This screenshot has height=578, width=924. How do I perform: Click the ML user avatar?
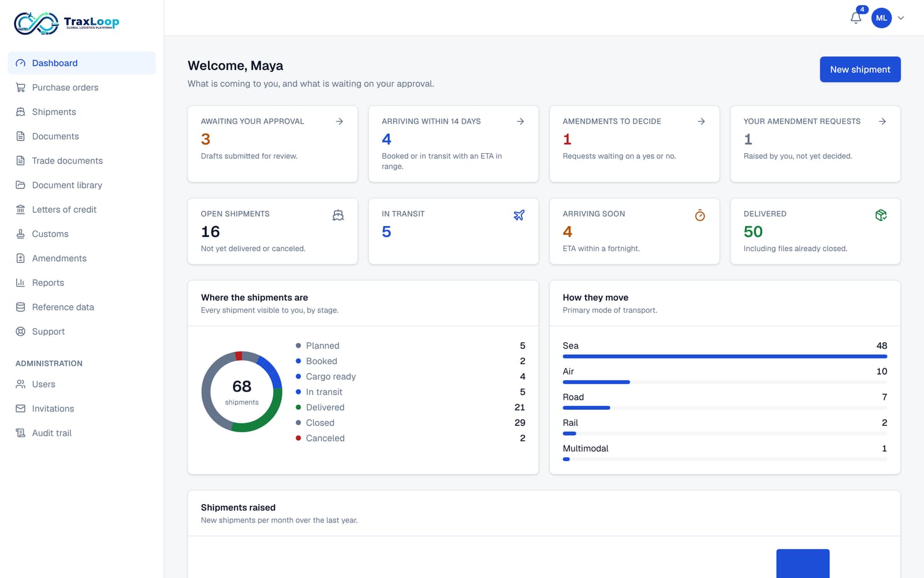point(881,18)
